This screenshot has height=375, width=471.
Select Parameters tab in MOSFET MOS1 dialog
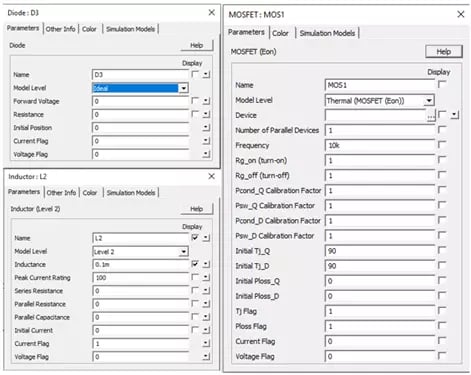click(x=246, y=32)
